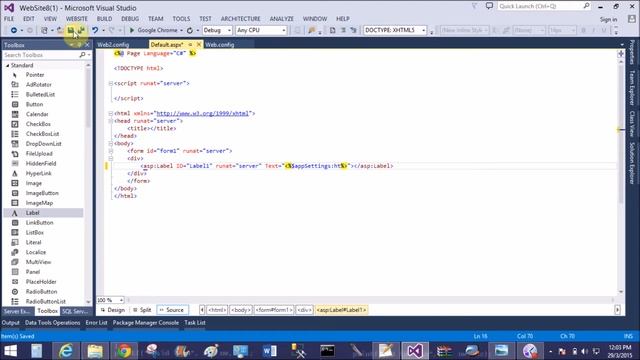Image resolution: width=640 pixels, height=360 pixels.
Task: Click the Open File toolbar icon
Action: pyautogui.click(x=60, y=30)
